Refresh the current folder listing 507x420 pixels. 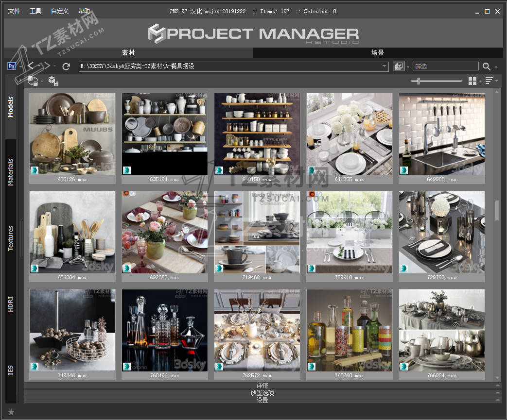(66, 66)
